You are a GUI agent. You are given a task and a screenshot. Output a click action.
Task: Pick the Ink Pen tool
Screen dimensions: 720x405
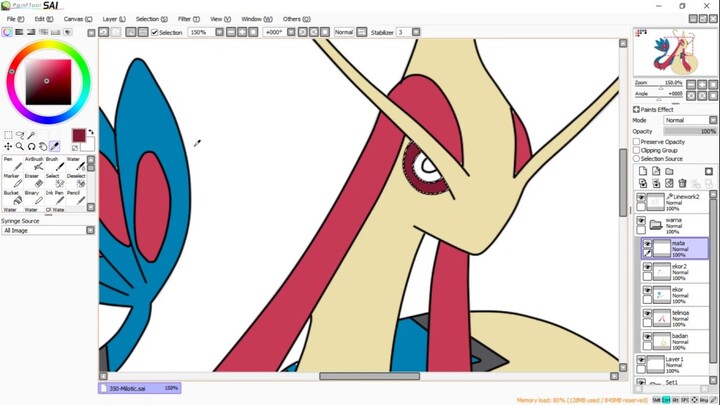point(55,197)
